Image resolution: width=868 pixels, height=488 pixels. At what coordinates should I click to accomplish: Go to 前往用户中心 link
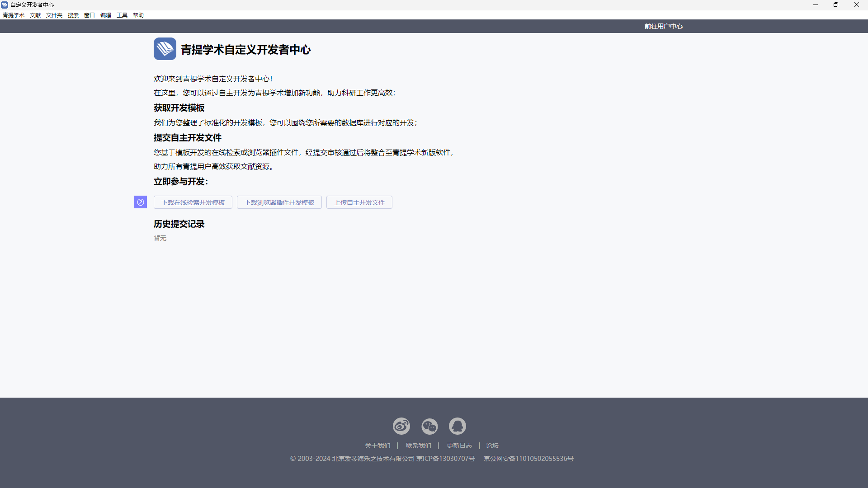tap(663, 26)
